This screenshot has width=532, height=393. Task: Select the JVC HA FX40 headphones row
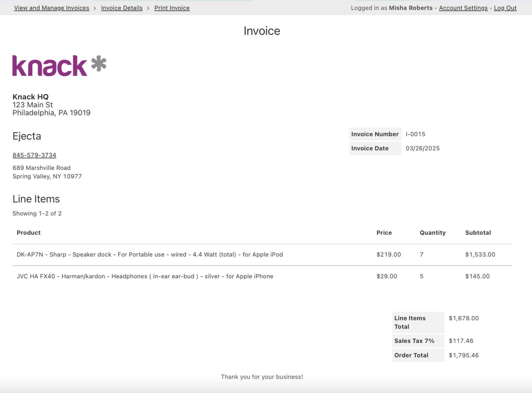[145, 276]
